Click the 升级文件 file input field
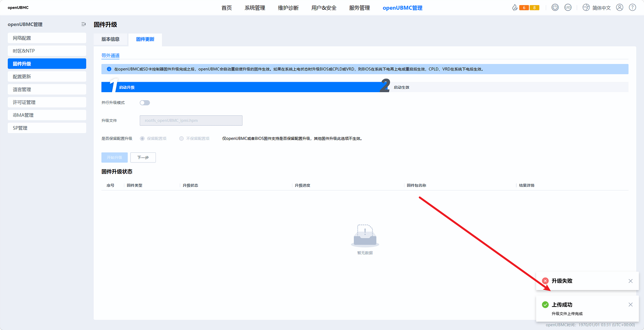Viewport: 644px width, 330px height. click(x=191, y=121)
